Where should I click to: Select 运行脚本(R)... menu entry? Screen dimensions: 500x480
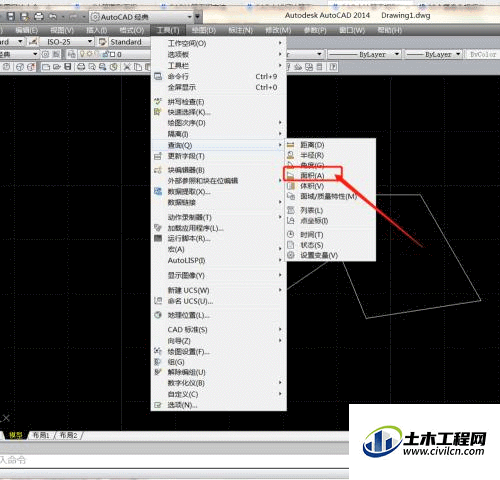click(x=219, y=239)
